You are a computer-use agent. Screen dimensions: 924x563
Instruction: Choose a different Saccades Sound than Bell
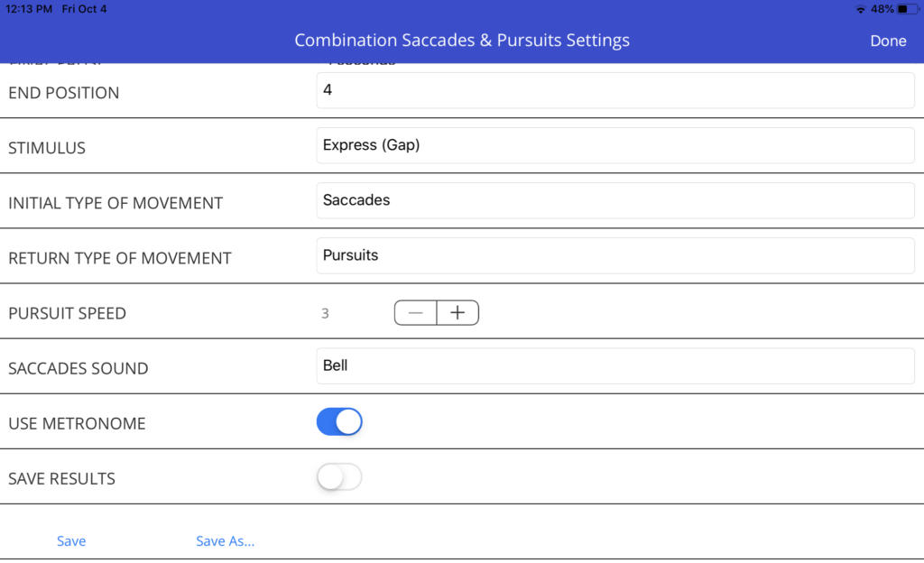point(615,365)
